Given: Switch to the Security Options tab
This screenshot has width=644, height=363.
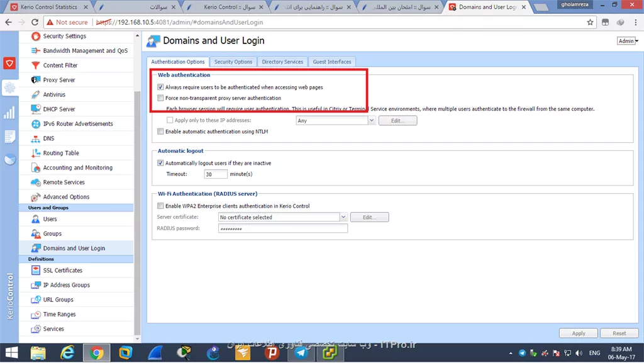Looking at the screenshot, I should 233,62.
